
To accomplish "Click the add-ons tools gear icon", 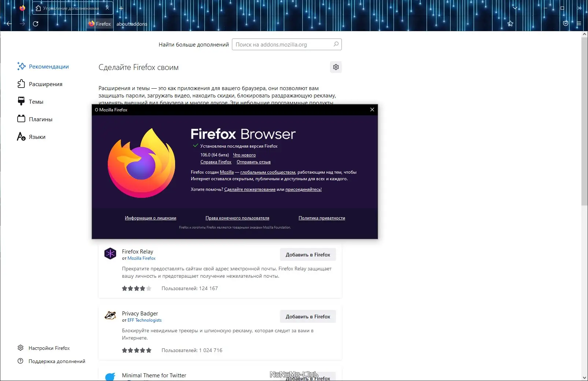I will pyautogui.click(x=336, y=67).
